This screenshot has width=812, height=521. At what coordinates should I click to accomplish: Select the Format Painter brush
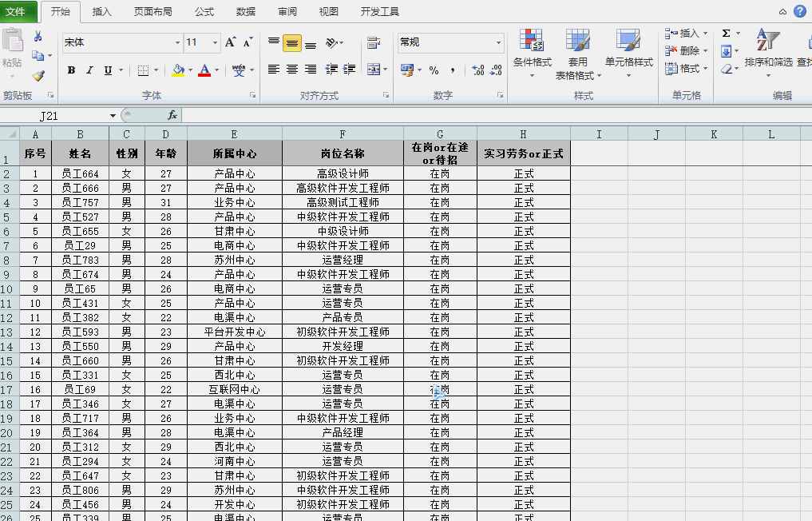(x=38, y=76)
